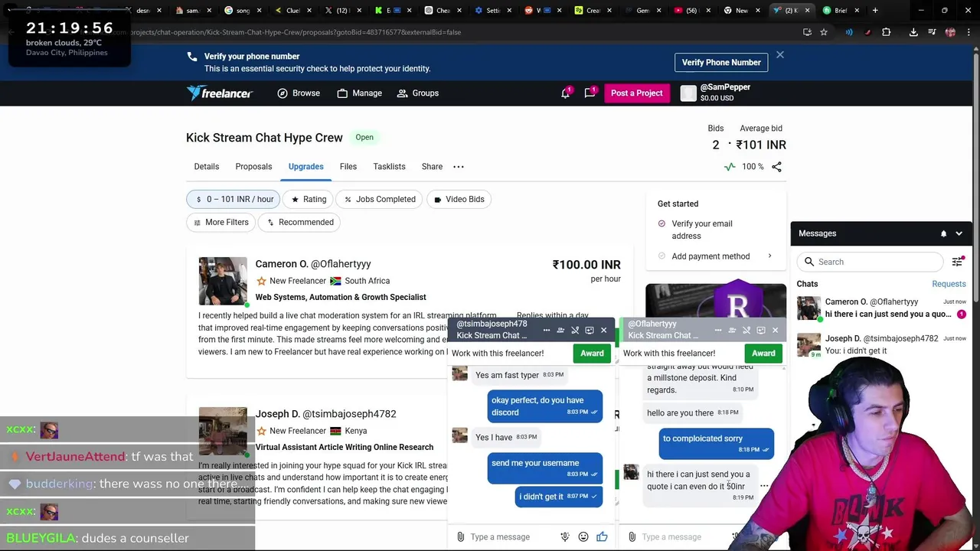The width and height of the screenshot is (980, 551).
Task: Open the browser extensions puzzle icon
Action: (x=886, y=32)
